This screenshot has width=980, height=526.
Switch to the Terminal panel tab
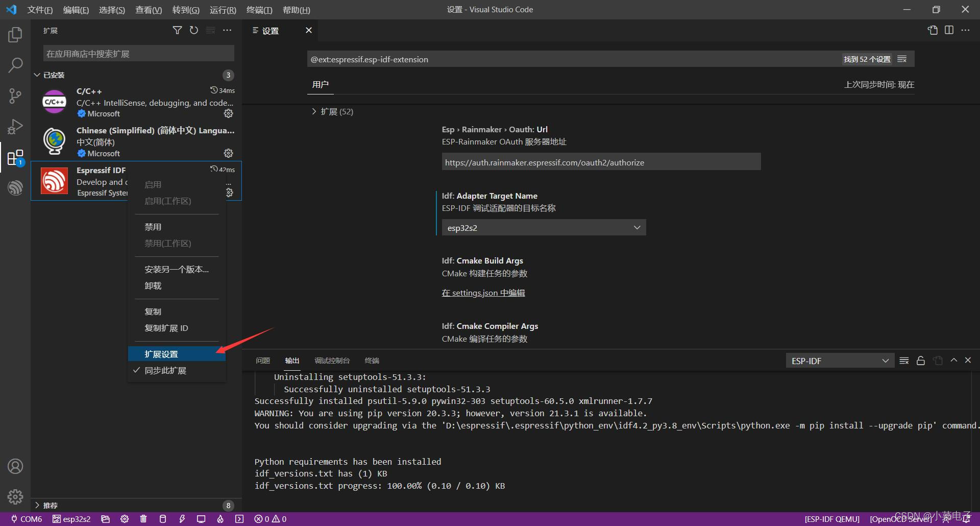[372, 361]
